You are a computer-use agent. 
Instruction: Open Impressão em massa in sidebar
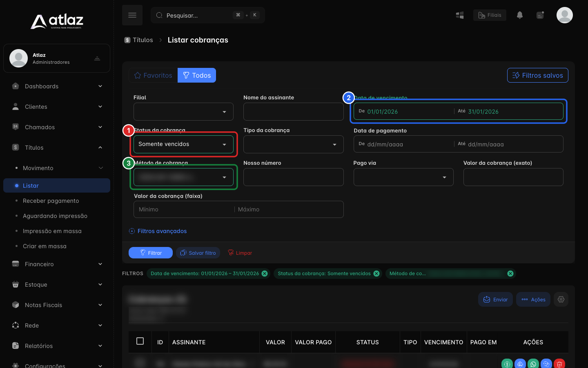coord(52,231)
